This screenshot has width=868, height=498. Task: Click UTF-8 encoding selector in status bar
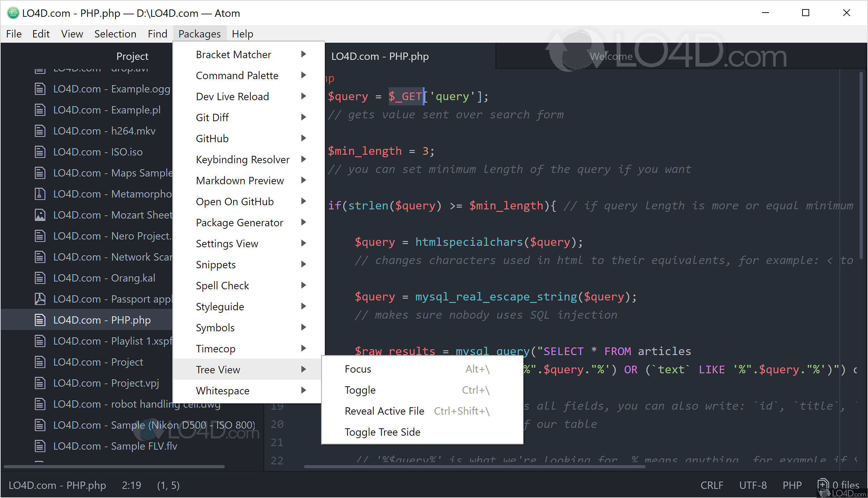tap(753, 485)
